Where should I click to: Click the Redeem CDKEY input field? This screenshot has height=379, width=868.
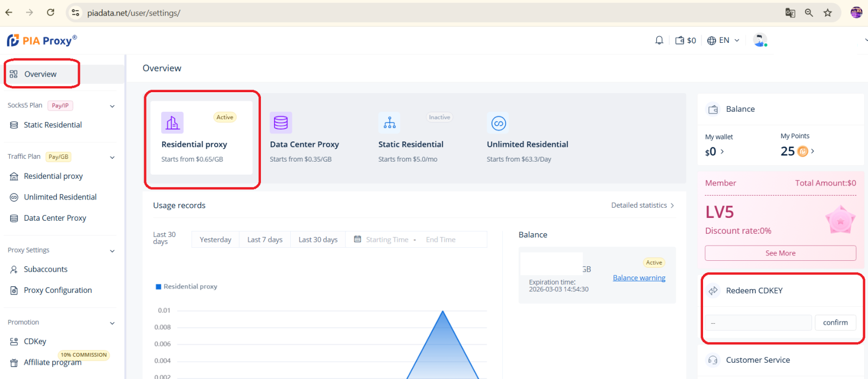coord(758,323)
